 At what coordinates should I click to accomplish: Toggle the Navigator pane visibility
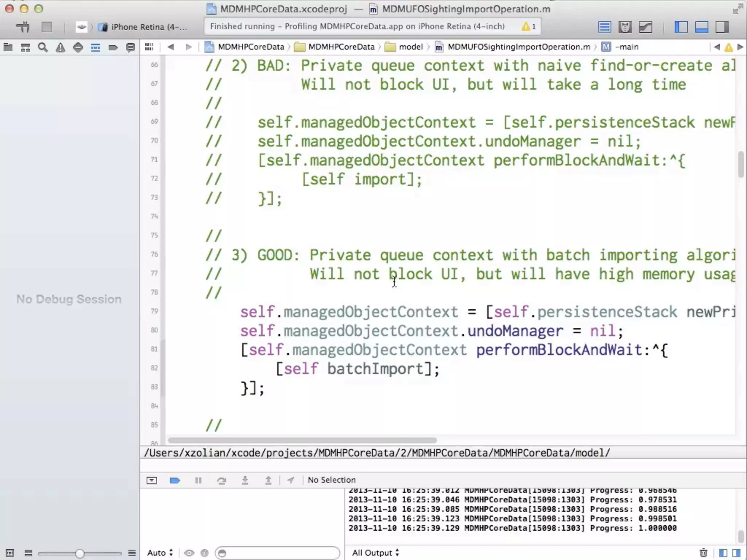[x=681, y=27]
